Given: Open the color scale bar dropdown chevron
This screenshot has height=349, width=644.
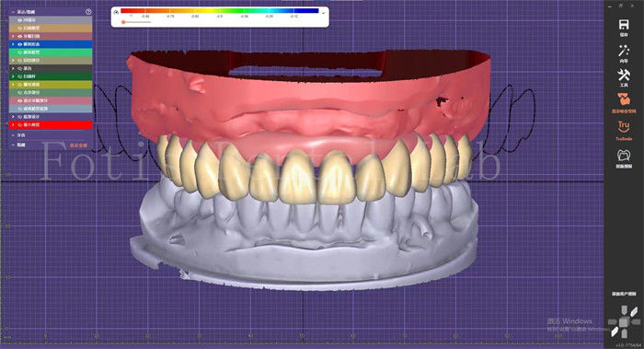Looking at the screenshot, I should point(323,13).
